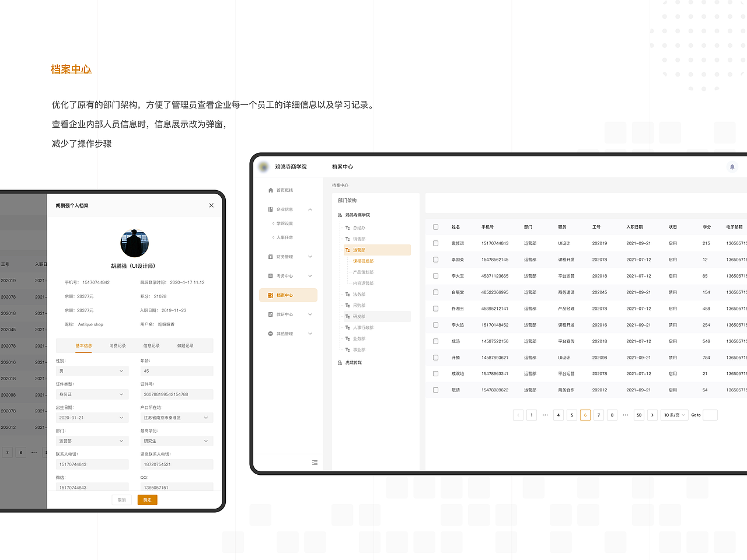Check the select-all checkbox in table header
The image size is (747, 560).
tap(435, 227)
